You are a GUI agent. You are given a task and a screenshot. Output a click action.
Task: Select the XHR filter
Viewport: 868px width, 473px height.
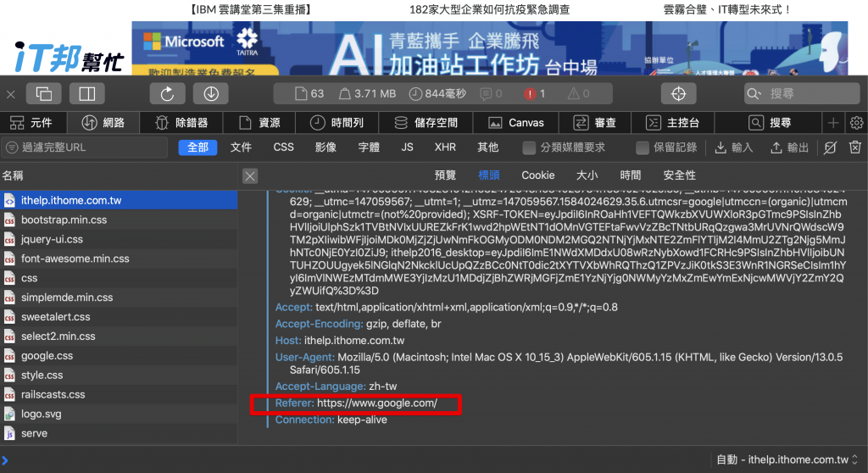click(x=445, y=147)
